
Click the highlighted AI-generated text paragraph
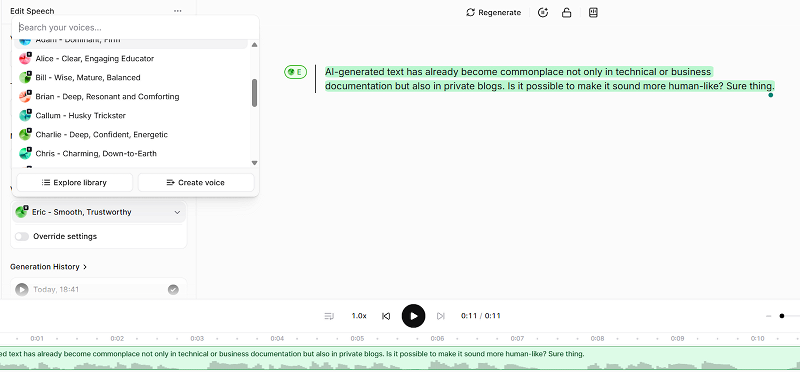549,79
